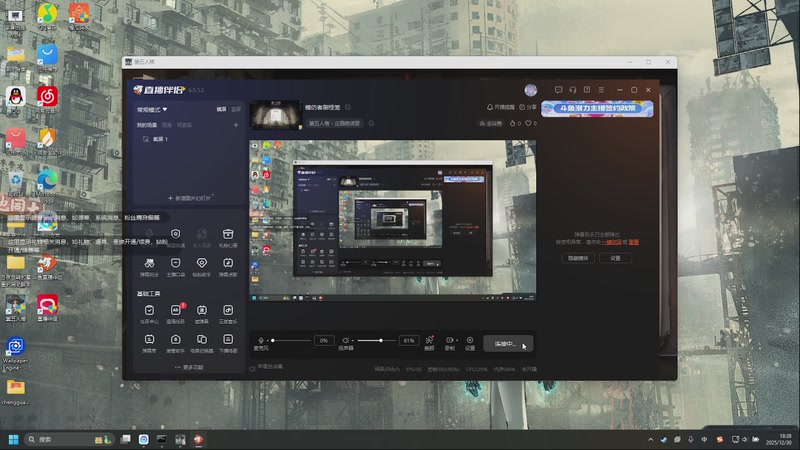Screen dimensions: 800x450
Task: Open the QQ penguin desktop icon
Action: (x=16, y=98)
